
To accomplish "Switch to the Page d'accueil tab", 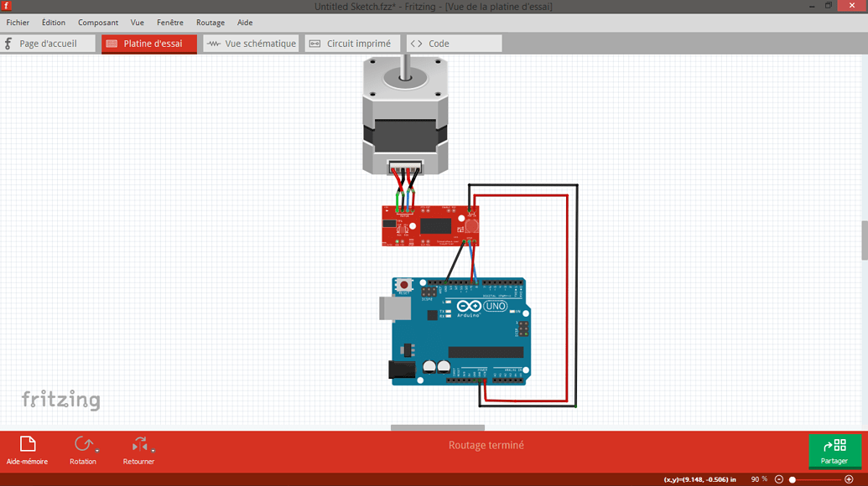I will 48,44.
